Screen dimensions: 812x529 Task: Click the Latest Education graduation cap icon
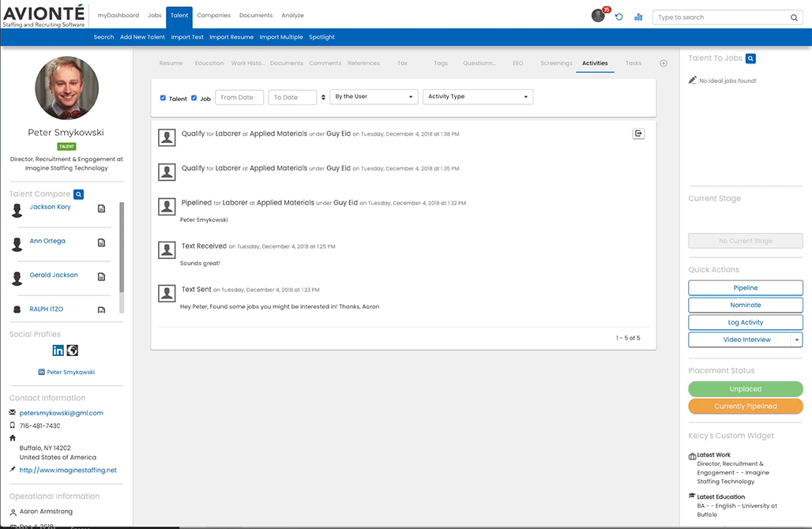click(x=693, y=496)
